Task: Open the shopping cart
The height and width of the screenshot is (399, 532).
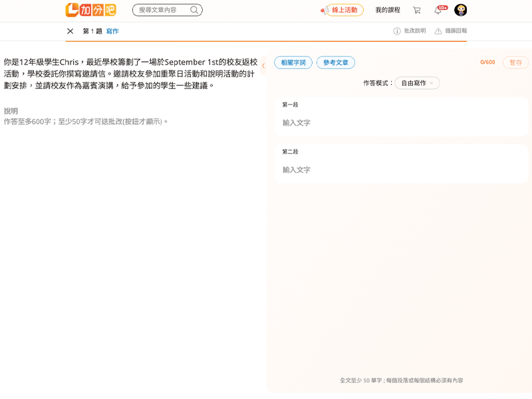Action: pos(417,10)
